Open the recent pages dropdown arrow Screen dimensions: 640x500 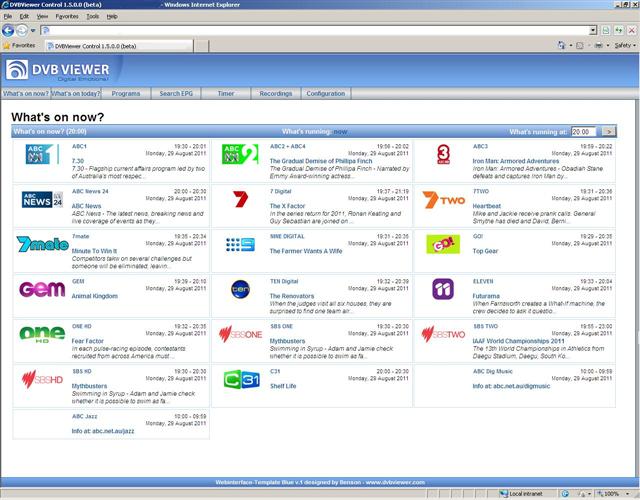coord(33,31)
